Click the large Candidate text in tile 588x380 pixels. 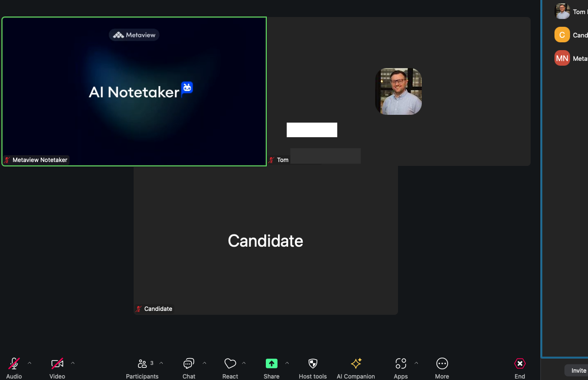point(265,241)
